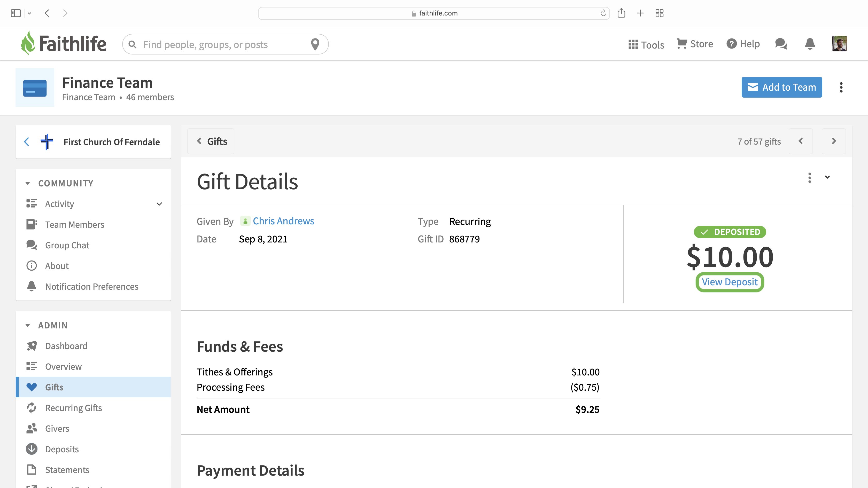Viewport: 868px width, 488px height.
Task: Go to the previous gift
Action: [x=801, y=141]
